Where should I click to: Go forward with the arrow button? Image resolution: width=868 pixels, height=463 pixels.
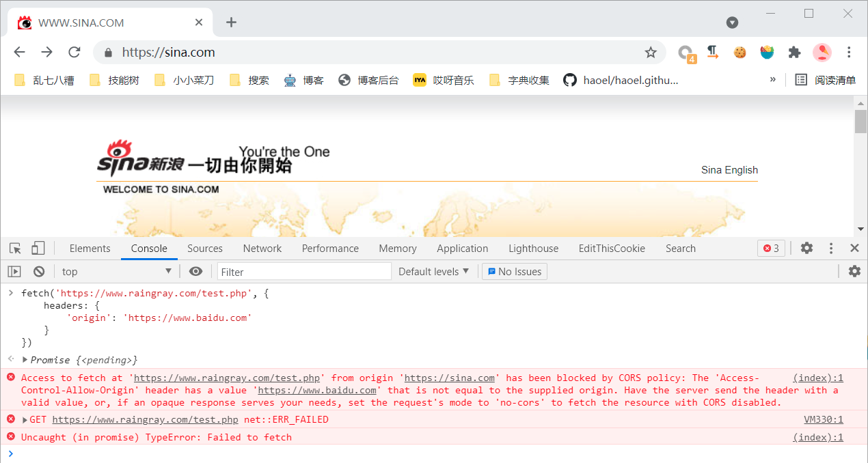point(46,52)
